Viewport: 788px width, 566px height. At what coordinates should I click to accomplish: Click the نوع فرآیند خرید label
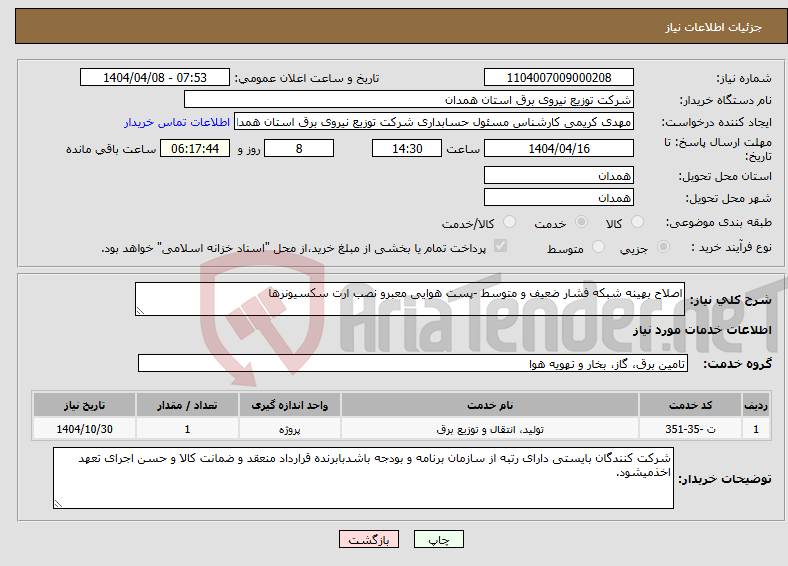tap(731, 247)
